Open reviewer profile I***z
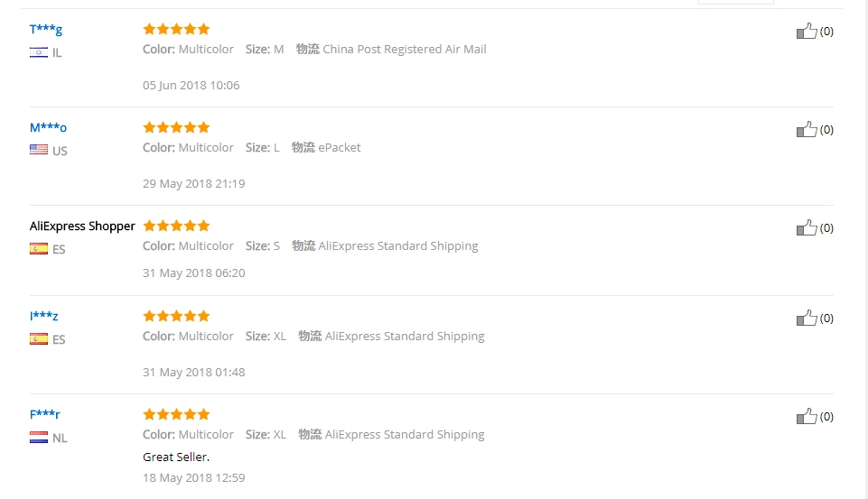This screenshot has width=868, height=499. [x=43, y=317]
